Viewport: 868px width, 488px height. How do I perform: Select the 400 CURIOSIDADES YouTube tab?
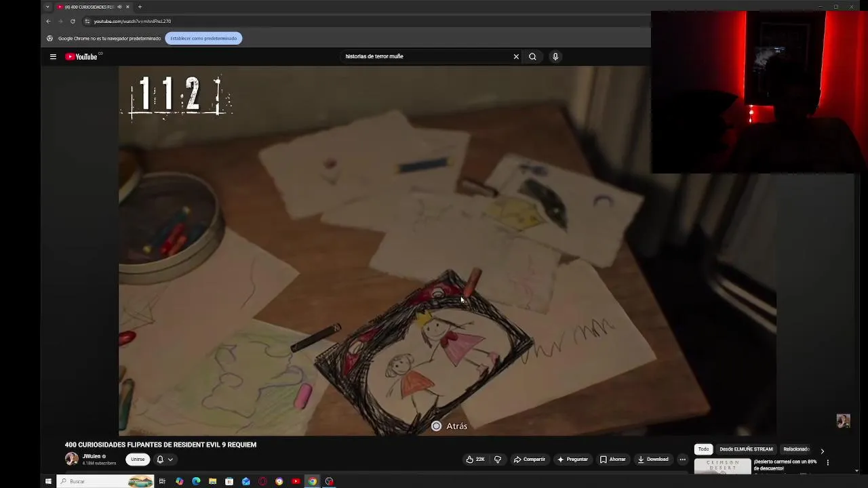point(94,7)
